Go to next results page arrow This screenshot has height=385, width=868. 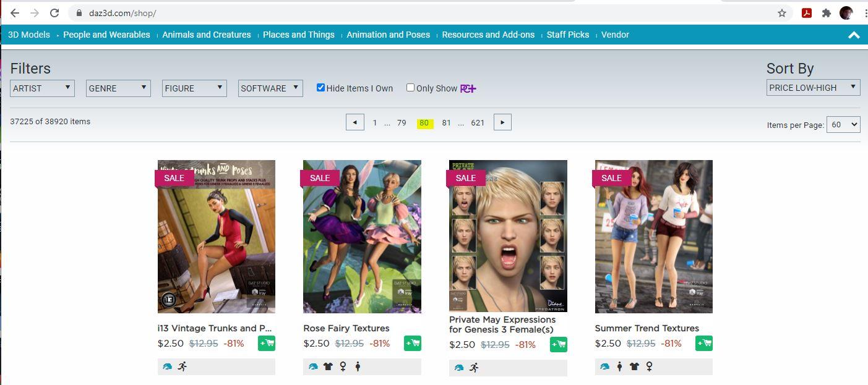tap(502, 122)
